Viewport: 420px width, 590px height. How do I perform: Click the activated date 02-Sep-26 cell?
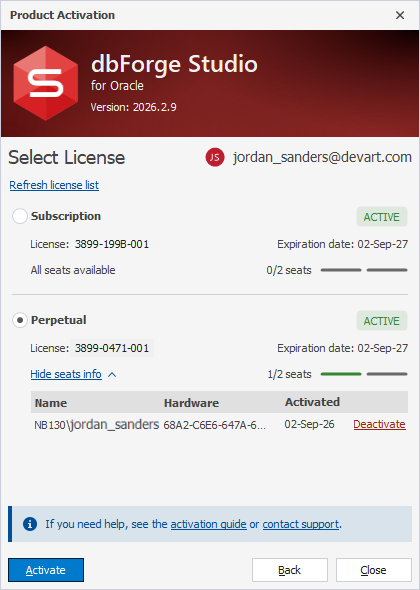[x=309, y=424]
